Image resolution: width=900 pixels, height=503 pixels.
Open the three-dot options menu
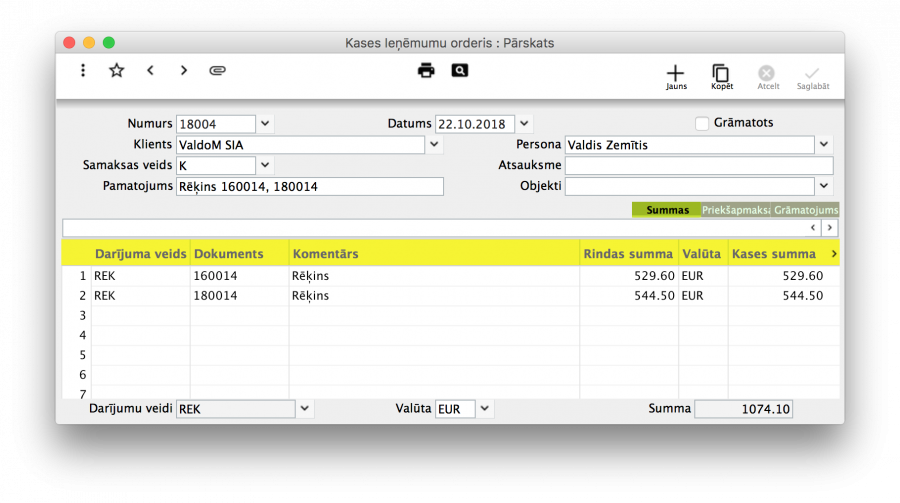pos(83,70)
